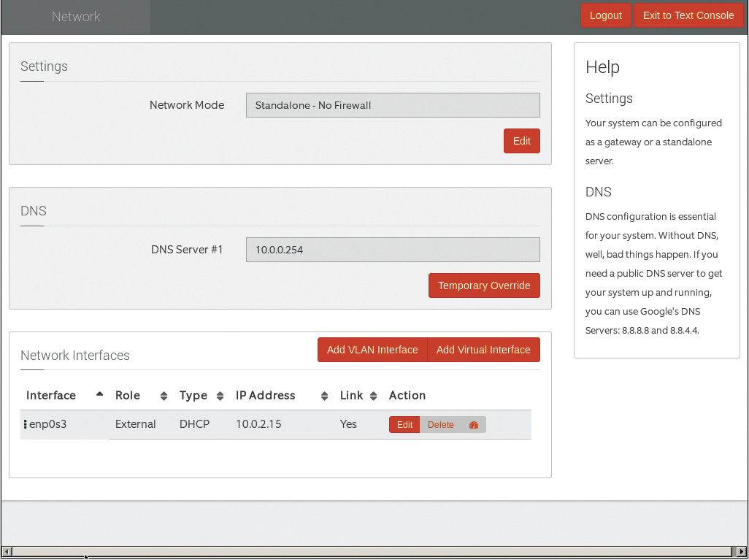Sort interfaces by Link column arrows
749x560 pixels.
373,396
